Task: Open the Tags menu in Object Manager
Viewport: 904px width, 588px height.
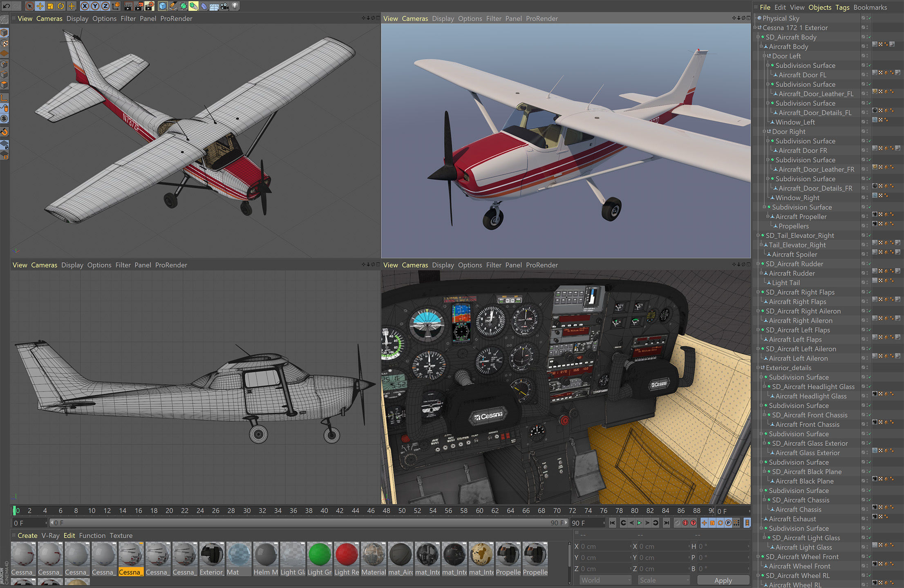Action: point(842,7)
